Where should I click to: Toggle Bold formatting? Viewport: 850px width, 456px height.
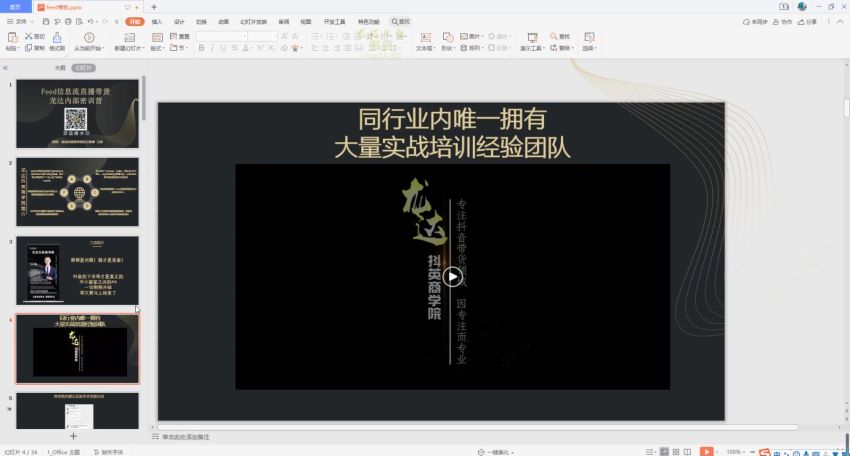pos(201,48)
